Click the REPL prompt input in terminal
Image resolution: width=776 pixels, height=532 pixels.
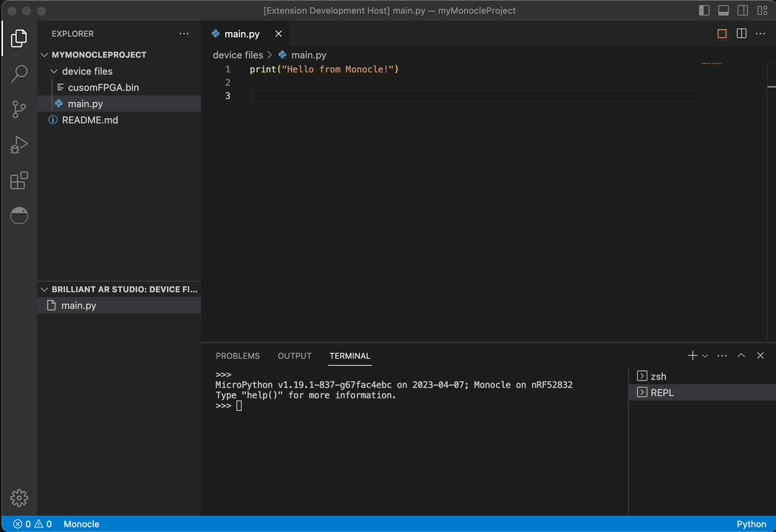click(239, 406)
